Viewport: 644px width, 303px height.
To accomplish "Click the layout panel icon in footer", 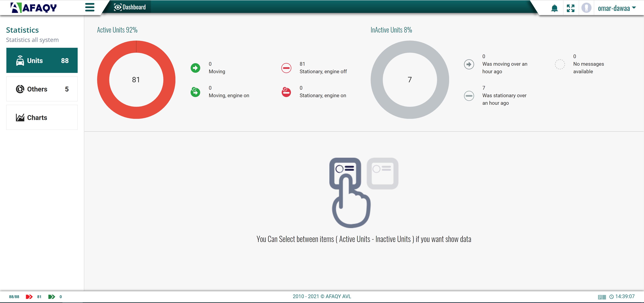I will pos(602,297).
